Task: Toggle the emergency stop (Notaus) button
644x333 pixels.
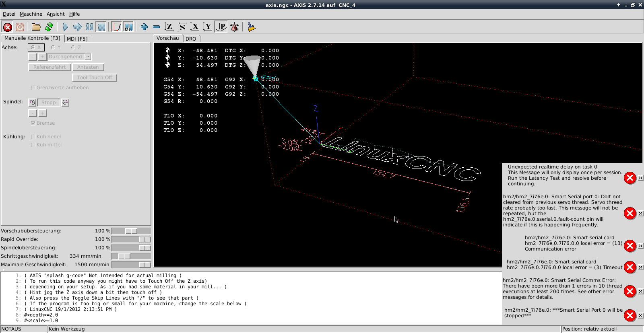Action: click(x=8, y=27)
